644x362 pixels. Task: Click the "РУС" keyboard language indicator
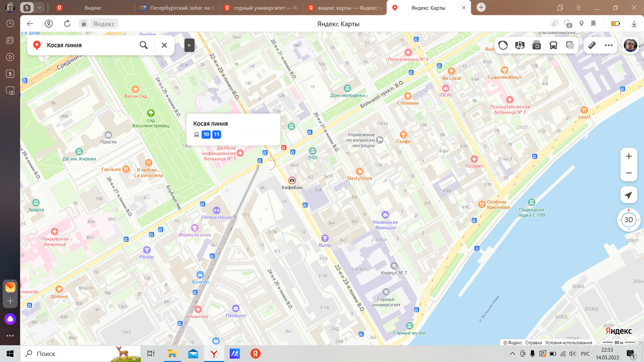[x=585, y=354]
